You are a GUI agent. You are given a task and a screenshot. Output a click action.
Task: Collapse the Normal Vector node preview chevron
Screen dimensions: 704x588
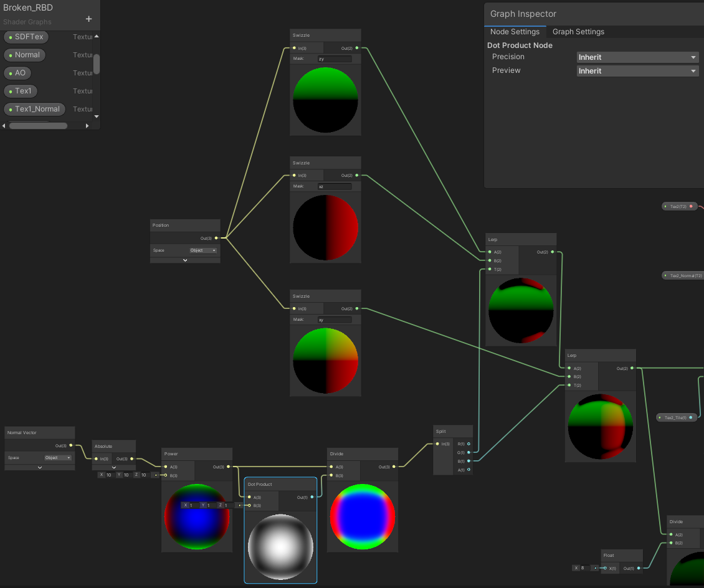40,467
